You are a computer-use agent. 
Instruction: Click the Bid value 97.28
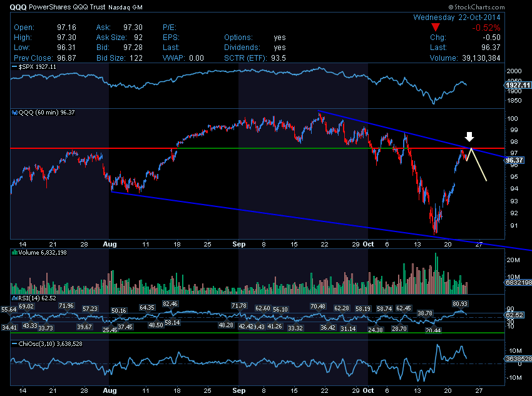pyautogui.click(x=133, y=48)
